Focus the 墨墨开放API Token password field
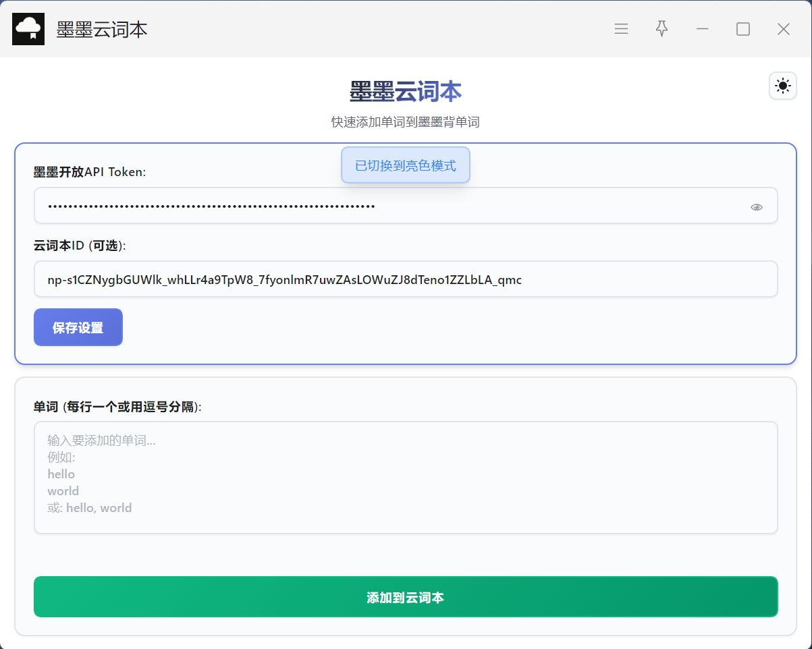This screenshot has width=812, height=649. (406, 206)
